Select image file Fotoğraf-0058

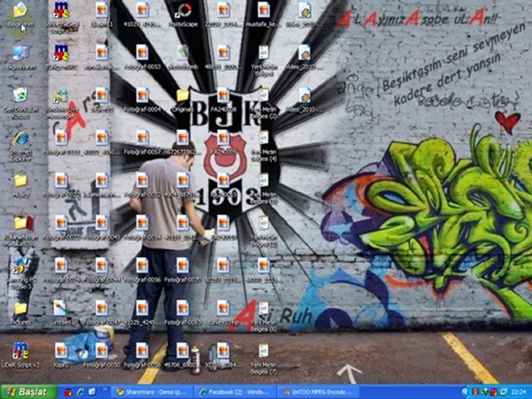(142, 355)
